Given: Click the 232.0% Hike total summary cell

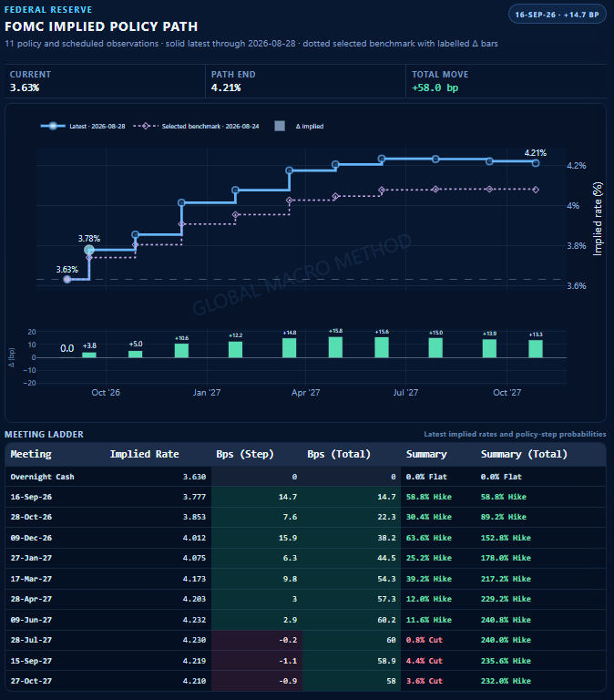Looking at the screenshot, I should pyautogui.click(x=506, y=681).
